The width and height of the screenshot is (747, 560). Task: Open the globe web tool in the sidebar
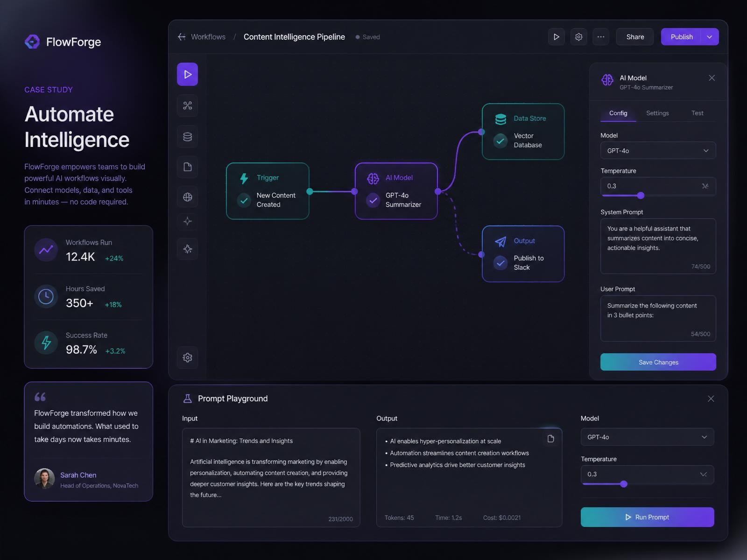click(x=187, y=197)
